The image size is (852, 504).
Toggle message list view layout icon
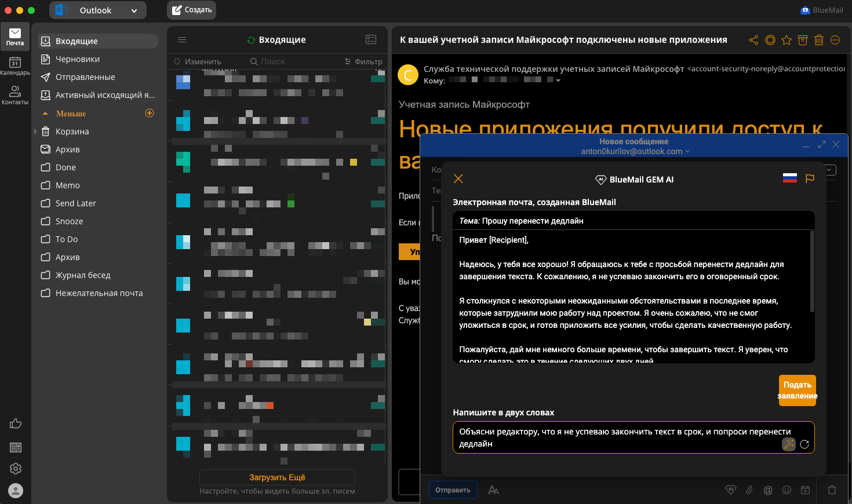pyautogui.click(x=371, y=39)
